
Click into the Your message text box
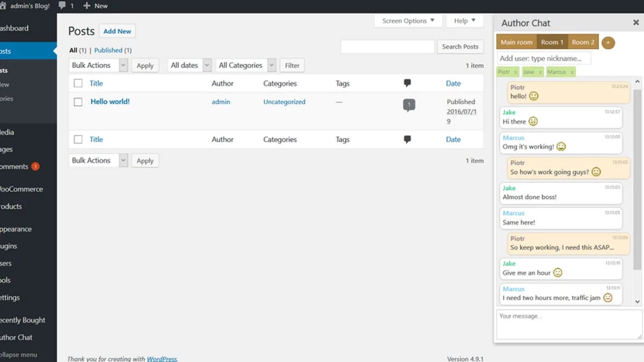569,324
